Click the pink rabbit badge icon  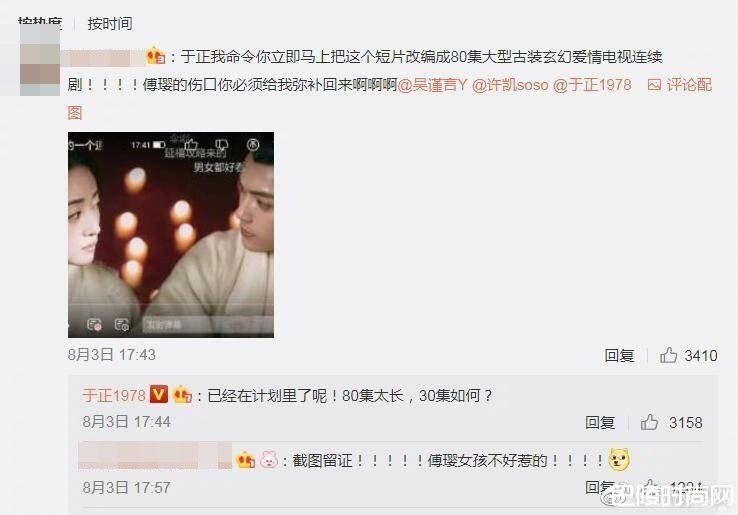coord(269,459)
